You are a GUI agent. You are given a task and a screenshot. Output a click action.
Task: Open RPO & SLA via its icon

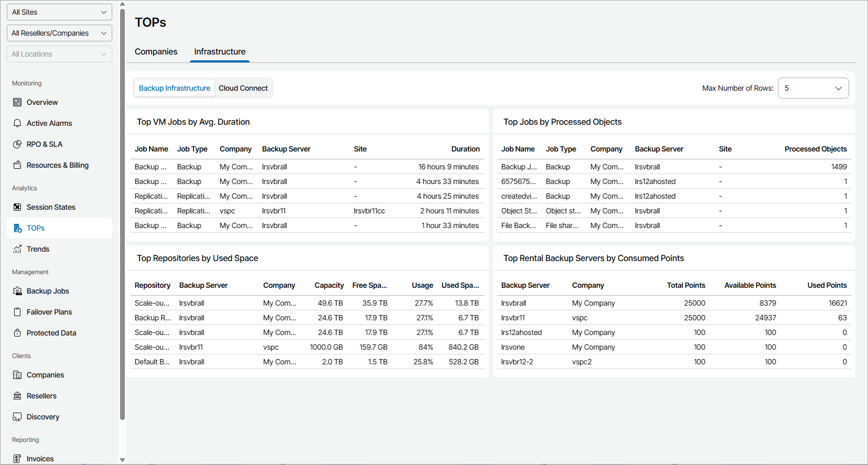coord(17,144)
